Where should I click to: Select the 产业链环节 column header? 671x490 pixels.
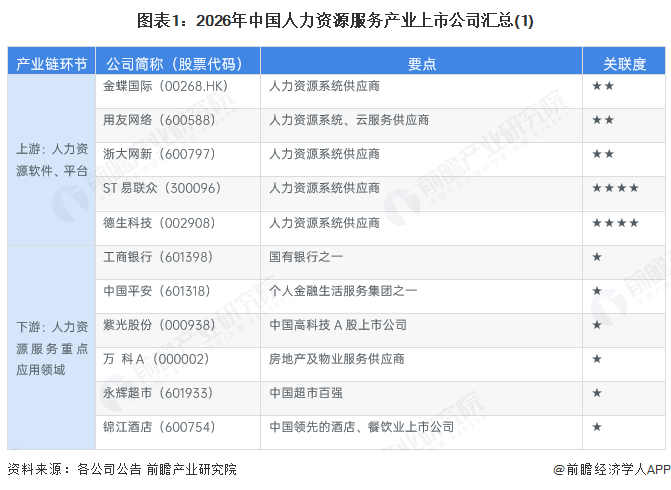[51, 61]
